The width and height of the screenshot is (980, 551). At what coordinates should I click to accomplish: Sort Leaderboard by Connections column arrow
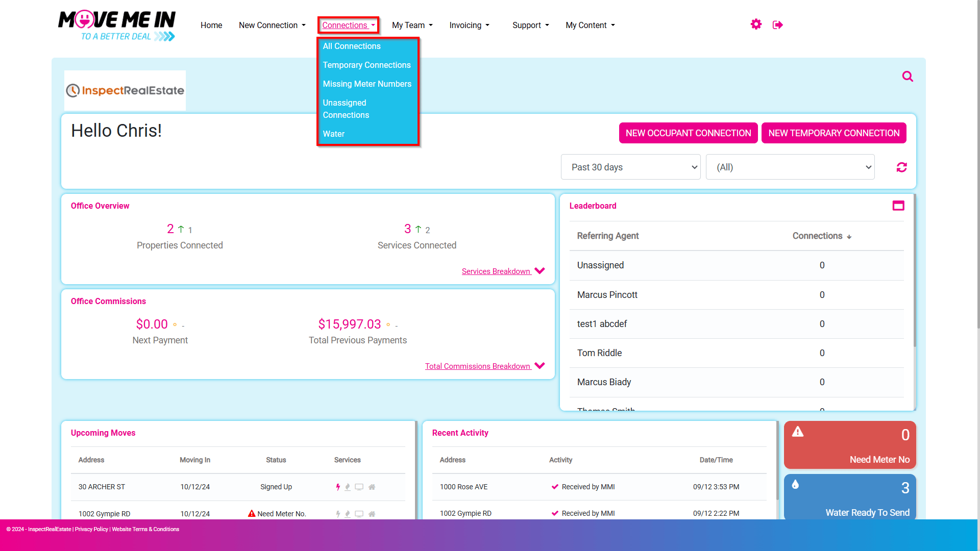(x=849, y=237)
